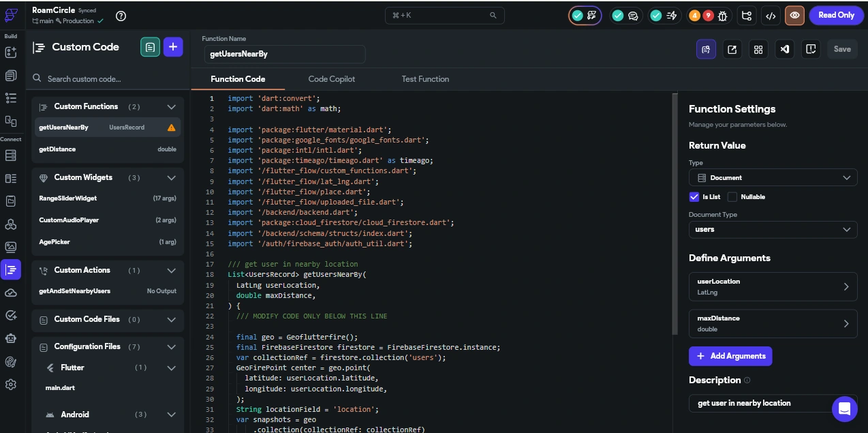The height and width of the screenshot is (433, 868).
Task: Click the debug bug icon in the top bar
Action: click(x=722, y=15)
